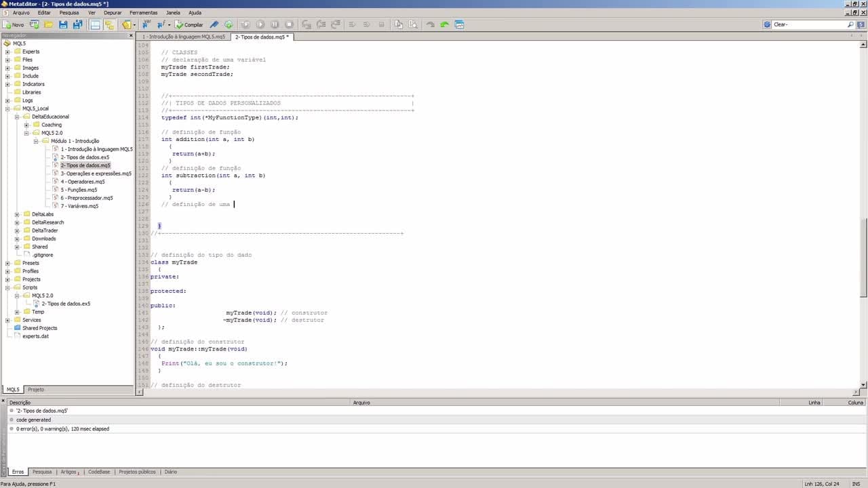
Task: Click the blue pen toolbar icon
Action: [214, 24]
